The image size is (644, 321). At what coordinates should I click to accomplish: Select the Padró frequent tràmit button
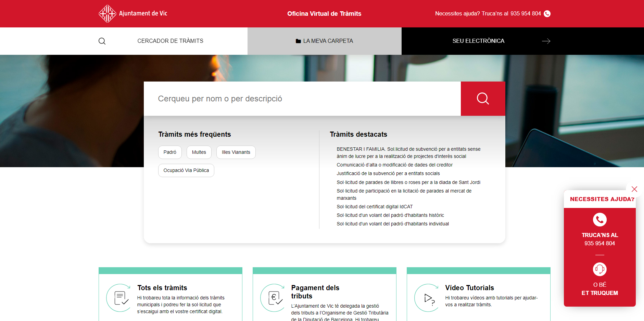click(170, 152)
